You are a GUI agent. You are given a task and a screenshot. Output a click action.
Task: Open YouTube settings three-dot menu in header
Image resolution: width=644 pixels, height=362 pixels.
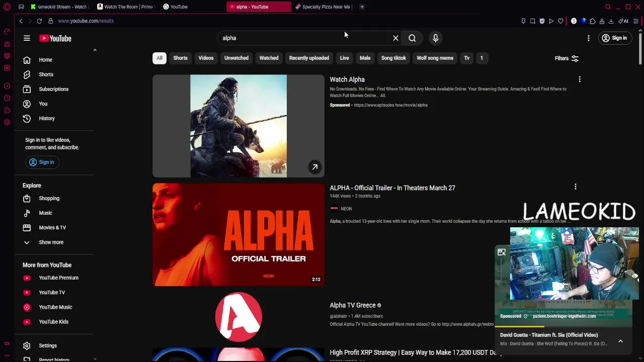pyautogui.click(x=588, y=38)
